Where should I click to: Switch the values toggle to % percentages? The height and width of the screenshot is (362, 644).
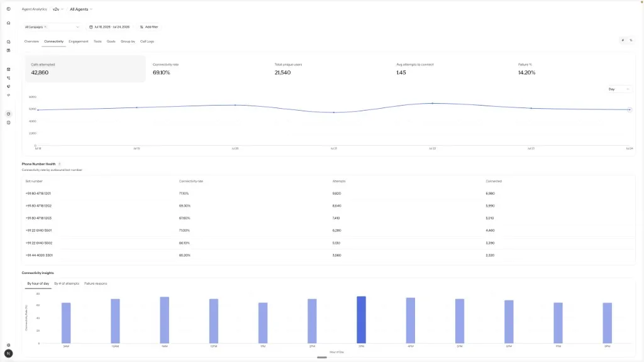point(631,40)
